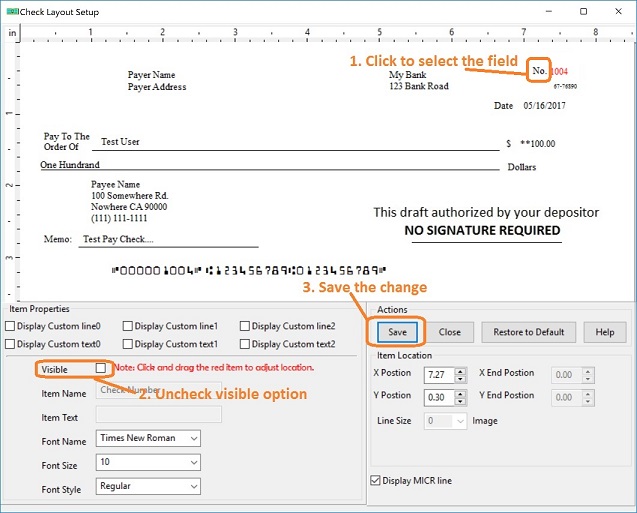
Task: Select the date 05/16/2017 field
Action: coord(544,106)
